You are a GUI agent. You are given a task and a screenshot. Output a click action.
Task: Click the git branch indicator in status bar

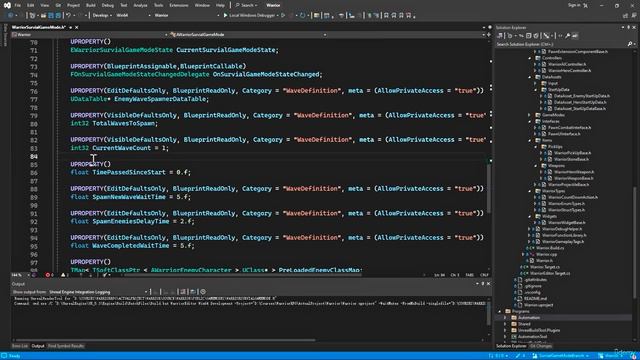561,356
